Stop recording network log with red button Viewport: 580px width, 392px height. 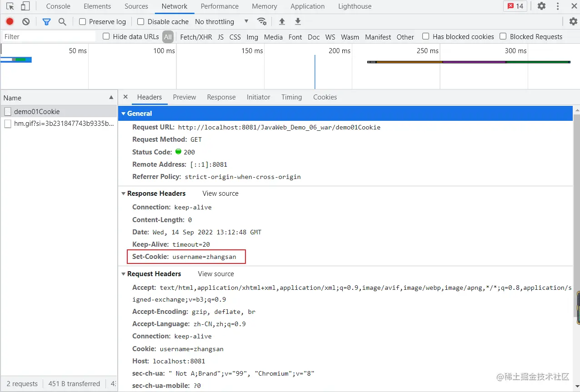(x=10, y=21)
